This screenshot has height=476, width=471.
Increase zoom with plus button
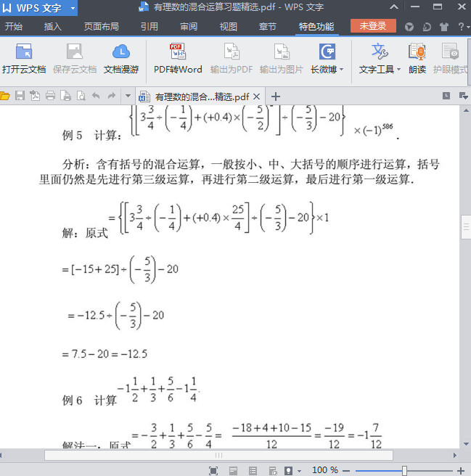point(461,471)
